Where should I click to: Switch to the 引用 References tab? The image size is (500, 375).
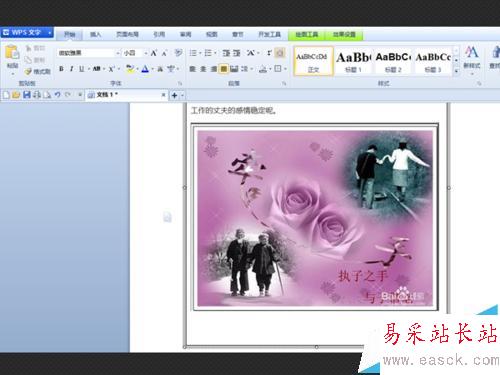(159, 34)
